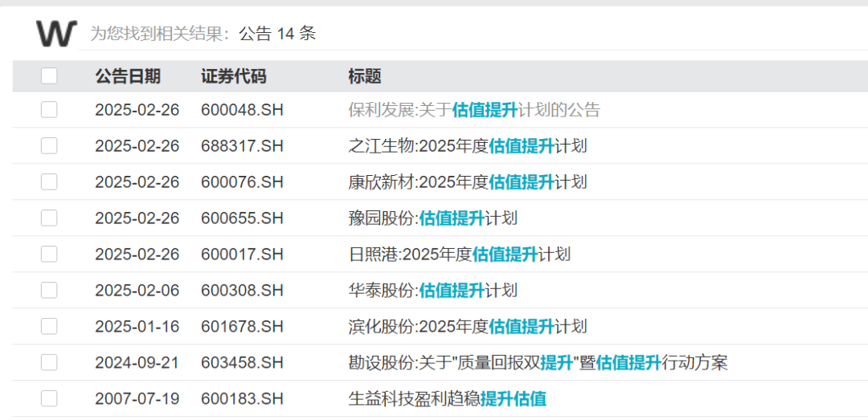Open 滨化股份:2025年度估值提升计划 link

(x=468, y=327)
